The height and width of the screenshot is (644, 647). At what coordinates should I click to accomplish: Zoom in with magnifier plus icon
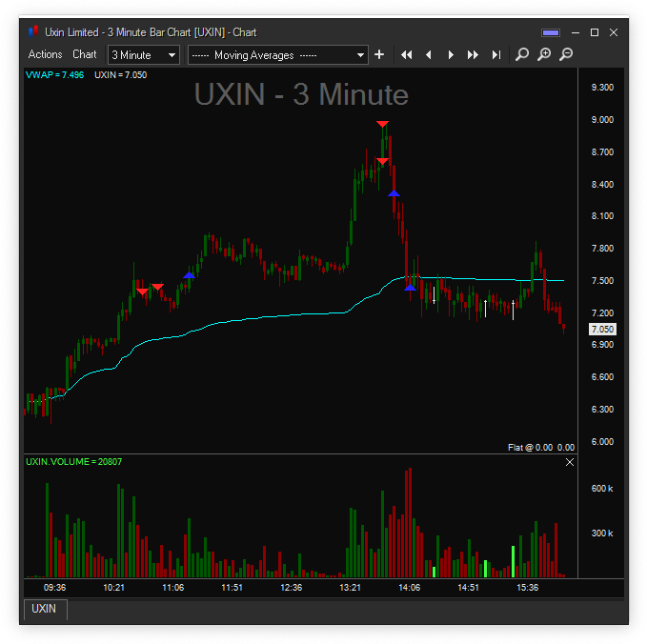tap(544, 54)
